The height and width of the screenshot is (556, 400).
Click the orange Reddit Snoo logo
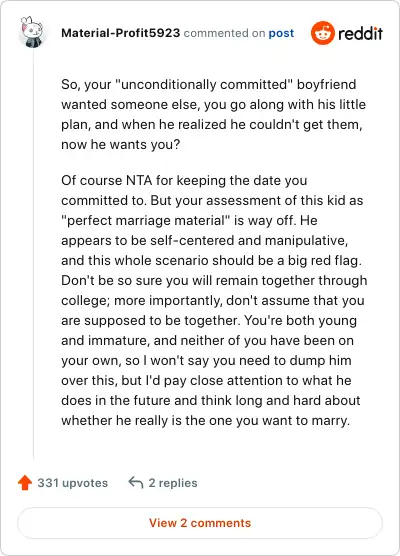pyautogui.click(x=322, y=33)
